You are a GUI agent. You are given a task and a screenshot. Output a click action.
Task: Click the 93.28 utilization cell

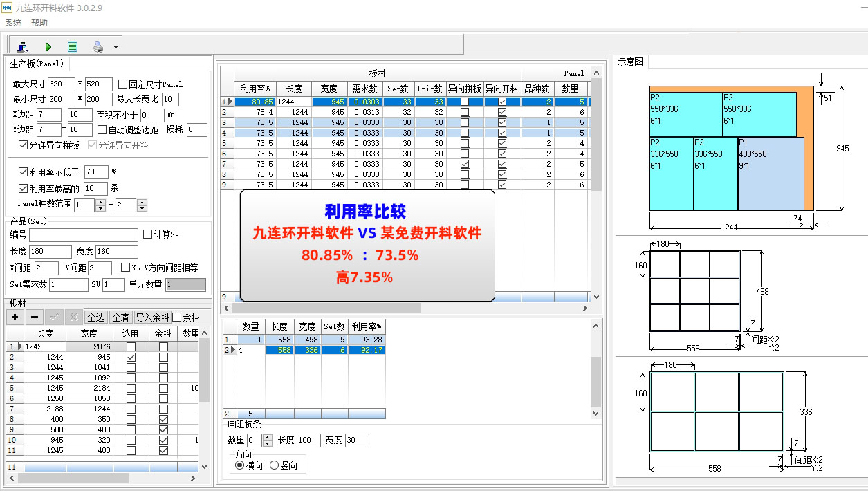[x=366, y=340]
